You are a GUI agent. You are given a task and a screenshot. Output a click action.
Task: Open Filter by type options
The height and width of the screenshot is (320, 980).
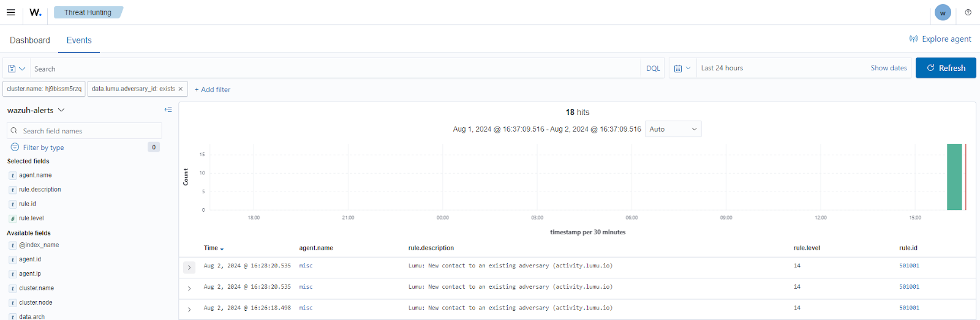point(43,147)
